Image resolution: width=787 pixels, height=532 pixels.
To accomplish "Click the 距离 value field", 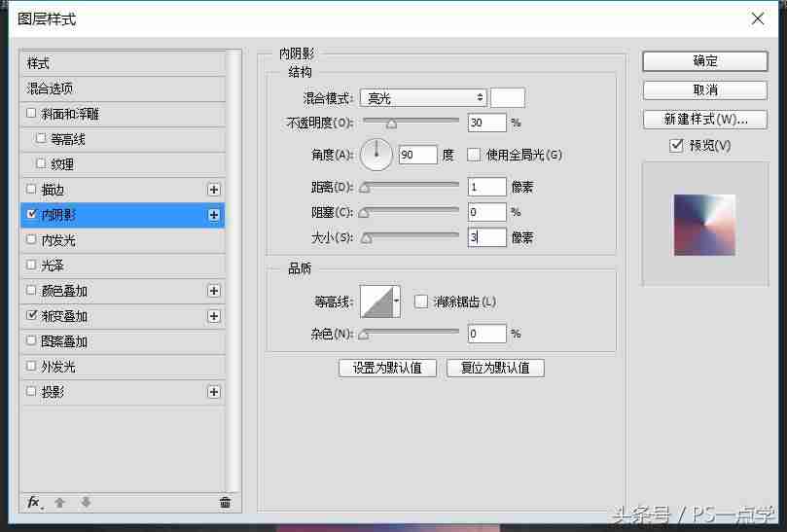I will point(486,187).
